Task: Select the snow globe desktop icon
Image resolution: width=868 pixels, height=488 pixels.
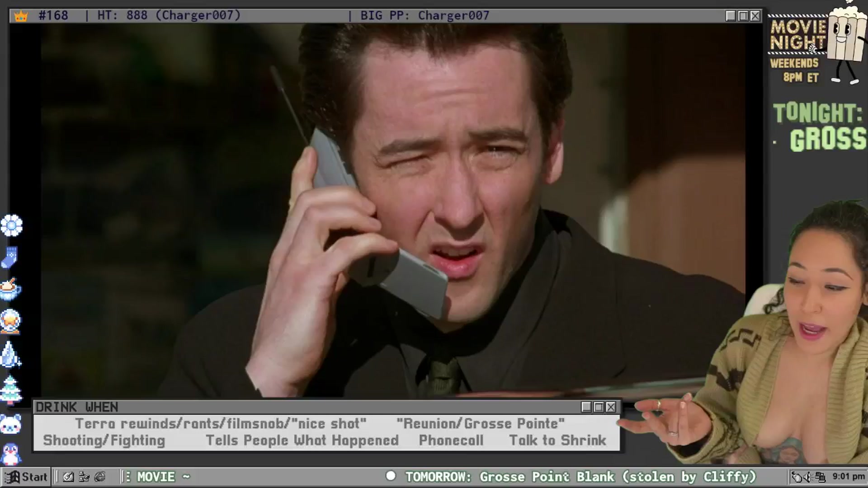Action: [x=10, y=322]
